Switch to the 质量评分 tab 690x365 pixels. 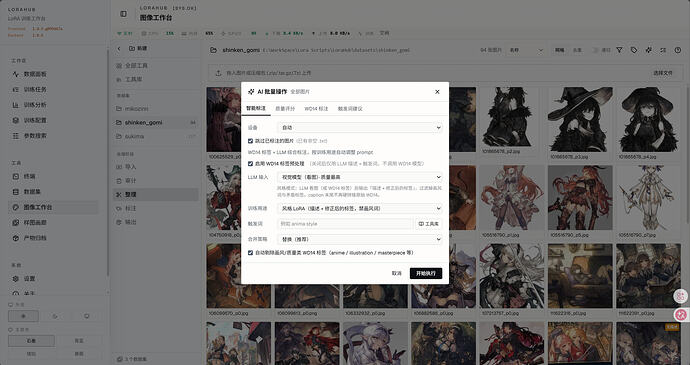pos(285,108)
